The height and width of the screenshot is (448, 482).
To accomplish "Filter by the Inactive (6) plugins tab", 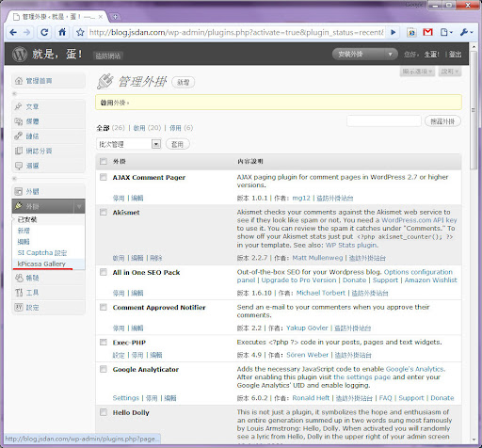I will (182, 128).
